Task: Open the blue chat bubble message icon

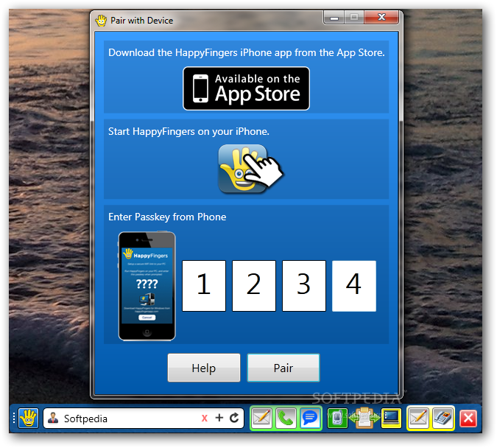Action: pyautogui.click(x=310, y=418)
